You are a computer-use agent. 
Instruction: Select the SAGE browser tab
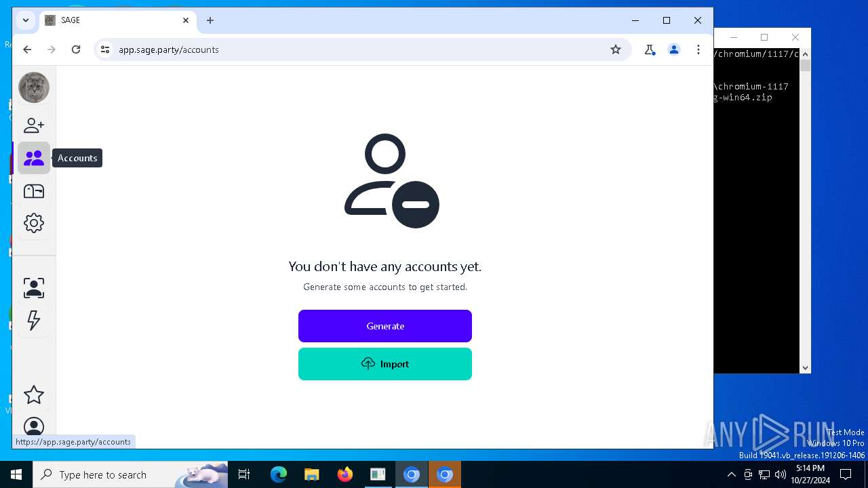click(x=118, y=20)
